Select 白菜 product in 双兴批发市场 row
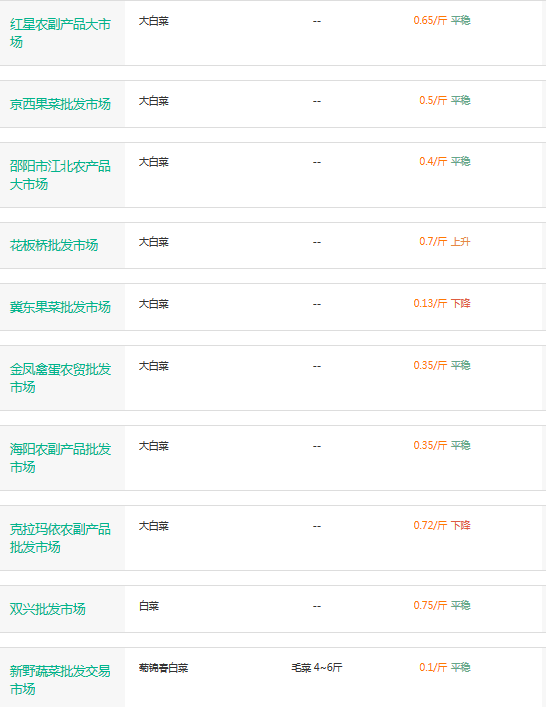This screenshot has height=707, width=546. 149,606
